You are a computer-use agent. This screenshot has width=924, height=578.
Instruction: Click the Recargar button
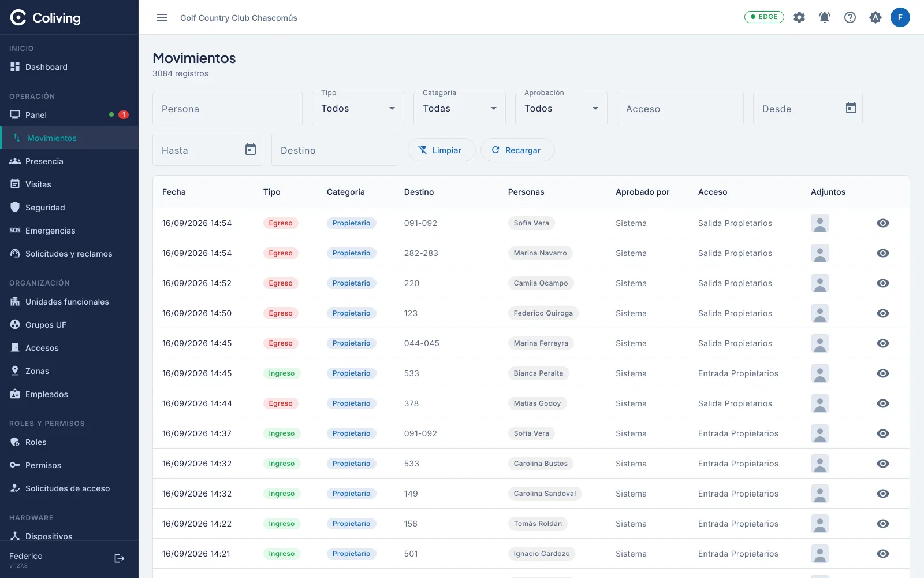point(517,150)
